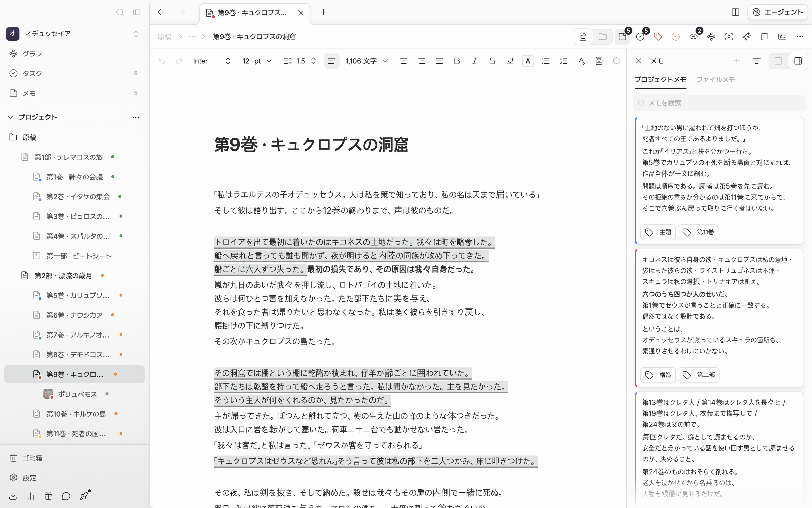This screenshot has height=508, width=812.
Task: Insert a bulleted list
Action: (546, 61)
